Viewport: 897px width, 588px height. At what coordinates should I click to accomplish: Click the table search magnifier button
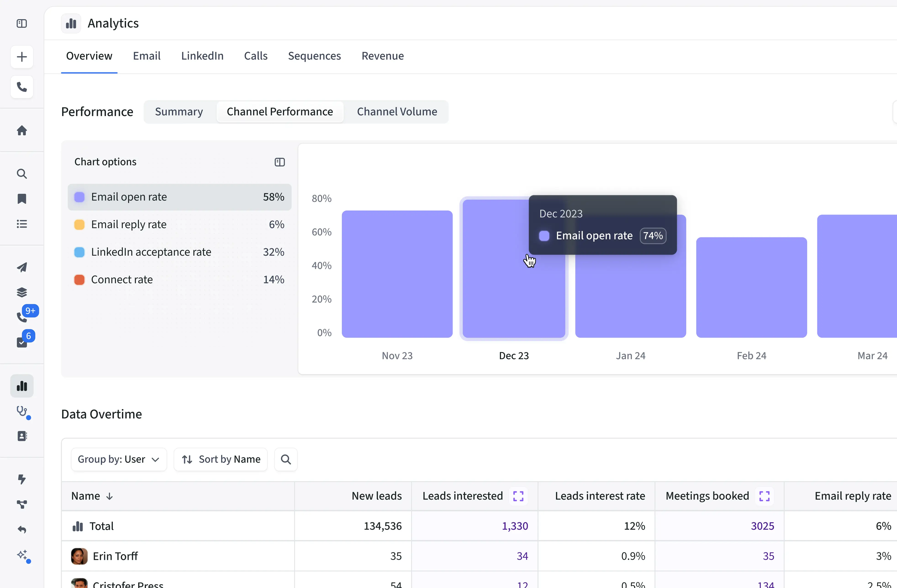[x=286, y=459]
